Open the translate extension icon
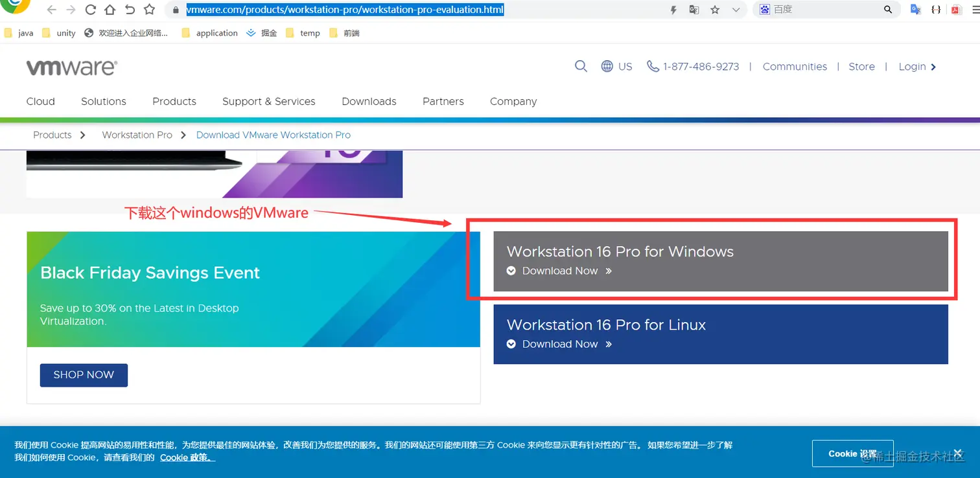 [x=916, y=10]
